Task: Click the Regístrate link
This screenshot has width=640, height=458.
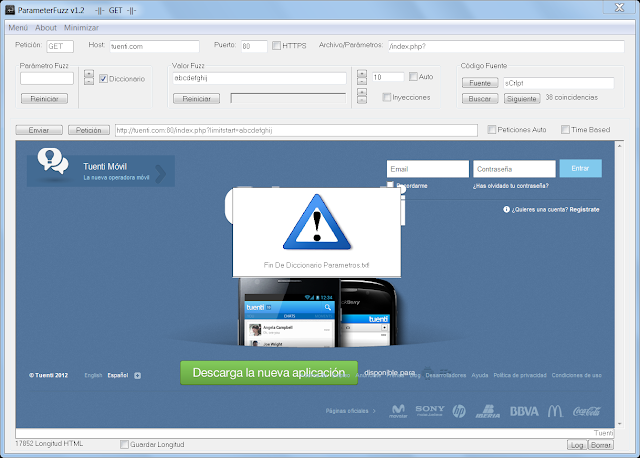Action: (584, 209)
